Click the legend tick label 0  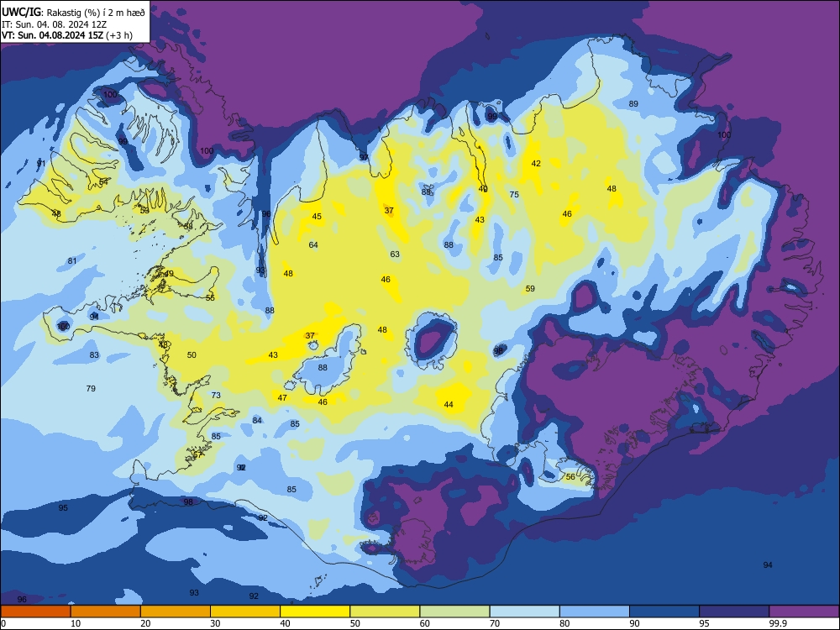[3, 623]
